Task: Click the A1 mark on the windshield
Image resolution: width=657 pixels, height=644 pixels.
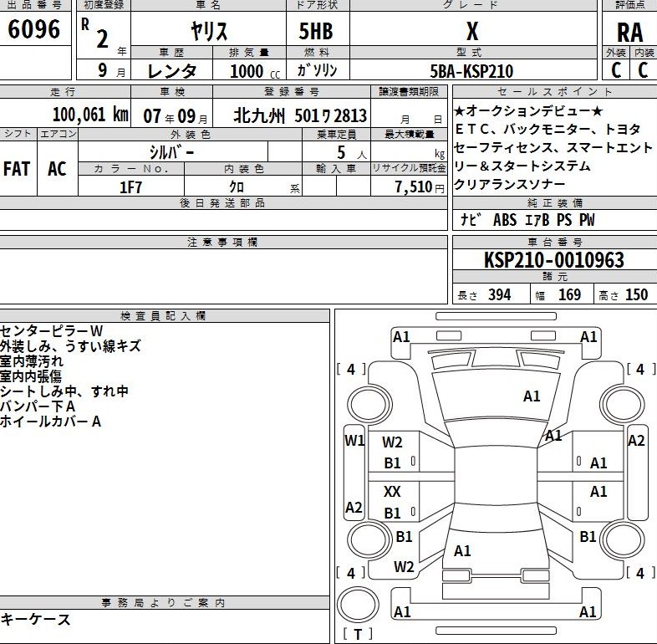Action: [x=532, y=396]
